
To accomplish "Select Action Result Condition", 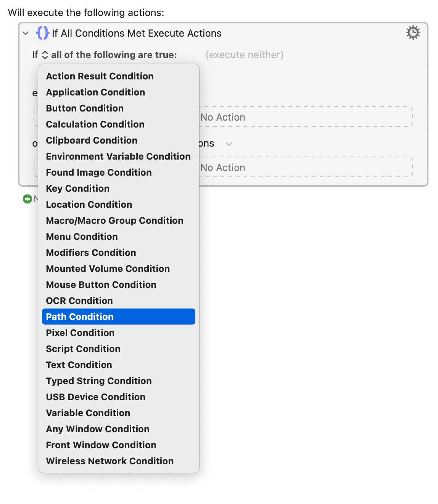I will pyautogui.click(x=100, y=76).
